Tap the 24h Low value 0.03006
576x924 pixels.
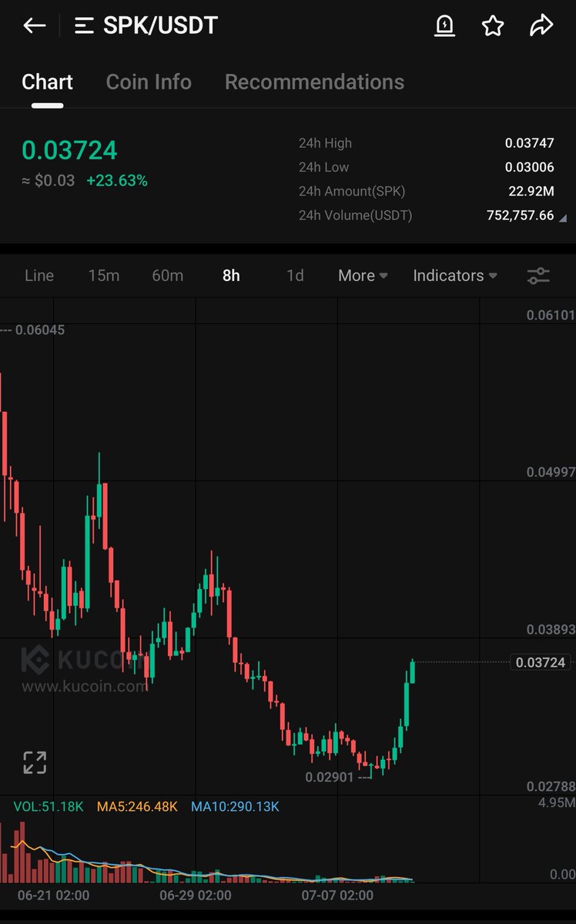[x=529, y=167]
